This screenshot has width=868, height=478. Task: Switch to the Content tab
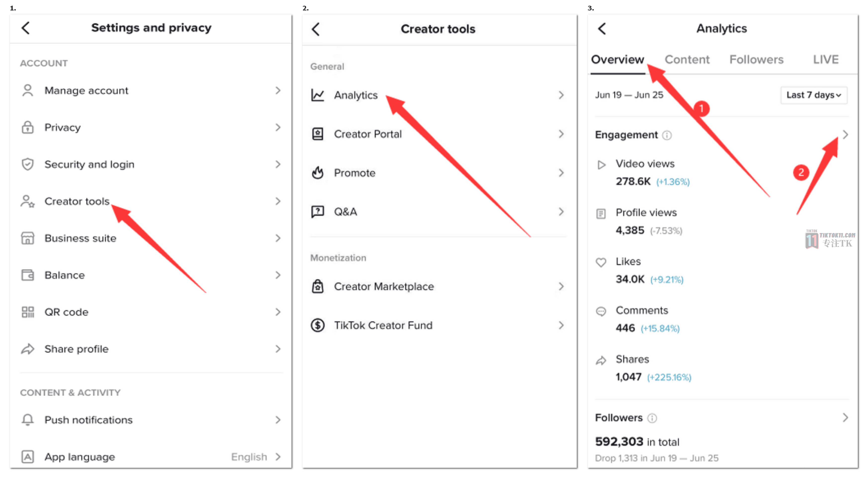click(x=687, y=60)
